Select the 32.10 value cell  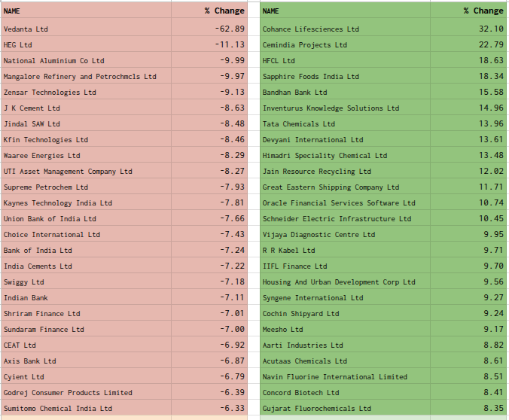(468, 29)
